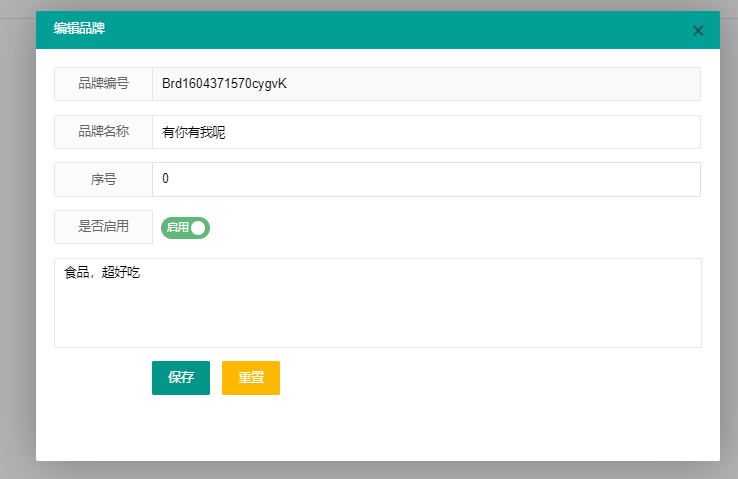Image resolution: width=738 pixels, height=479 pixels.
Task: Click the value 0 in the sequence field
Action: 166,180
